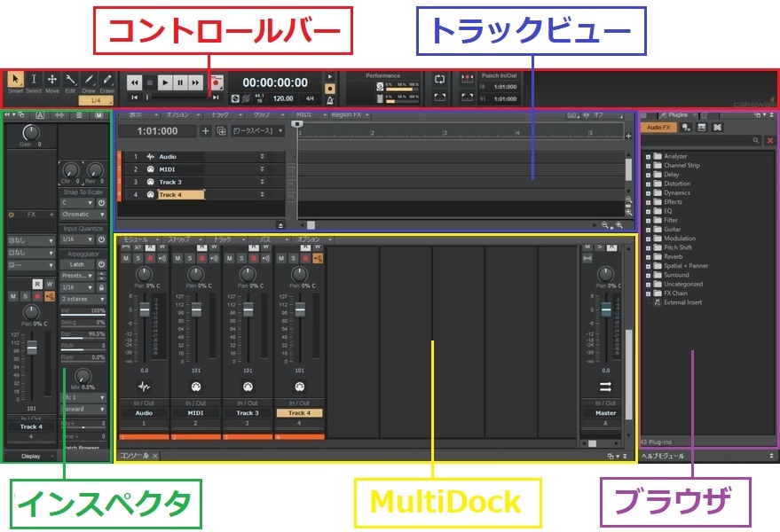Click the add track plus icon

click(206, 130)
